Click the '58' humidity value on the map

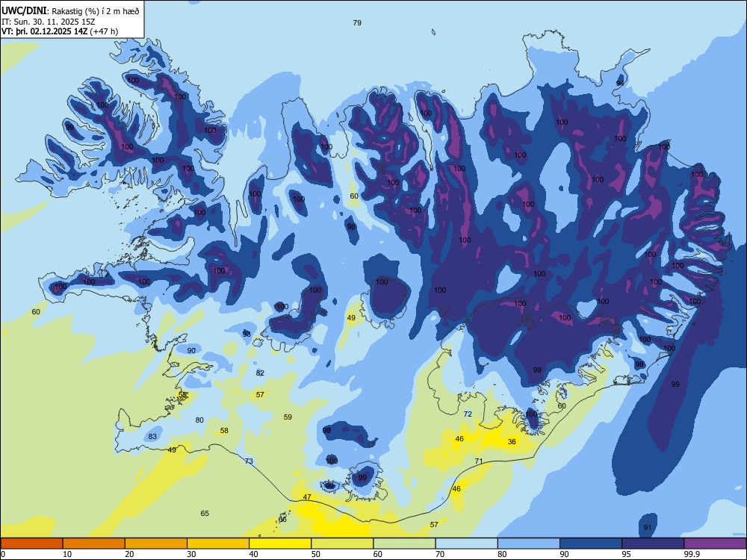click(224, 430)
